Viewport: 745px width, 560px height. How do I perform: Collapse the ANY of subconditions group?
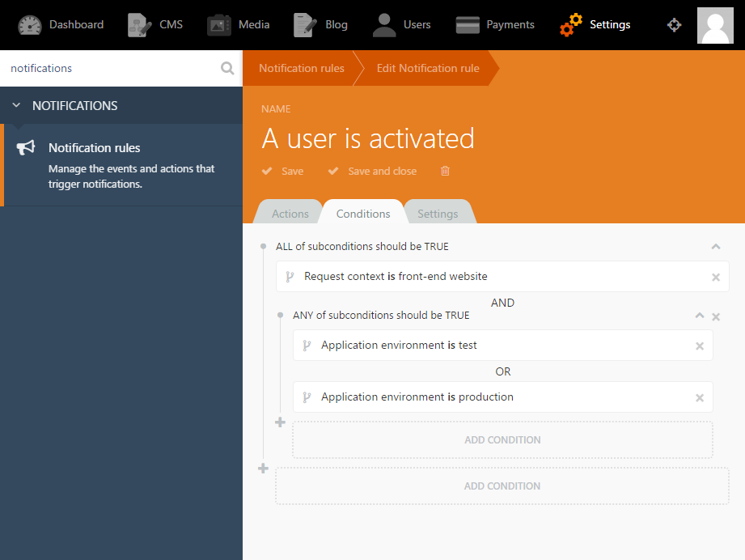[700, 315]
